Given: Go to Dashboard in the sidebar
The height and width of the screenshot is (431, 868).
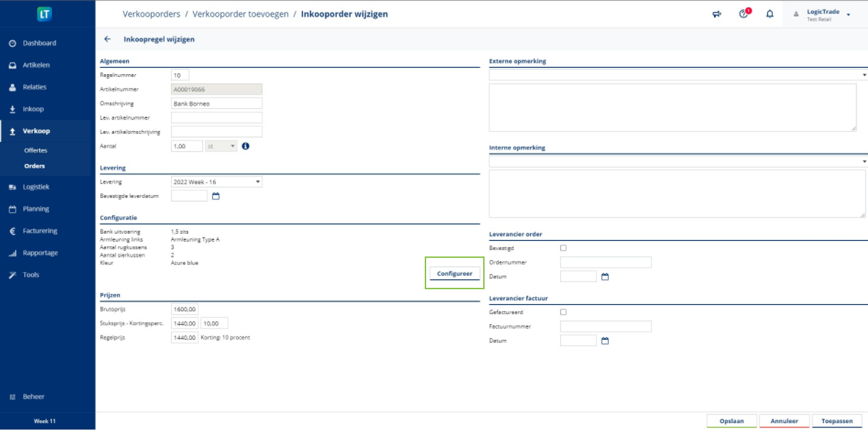Looking at the screenshot, I should pyautogui.click(x=39, y=43).
